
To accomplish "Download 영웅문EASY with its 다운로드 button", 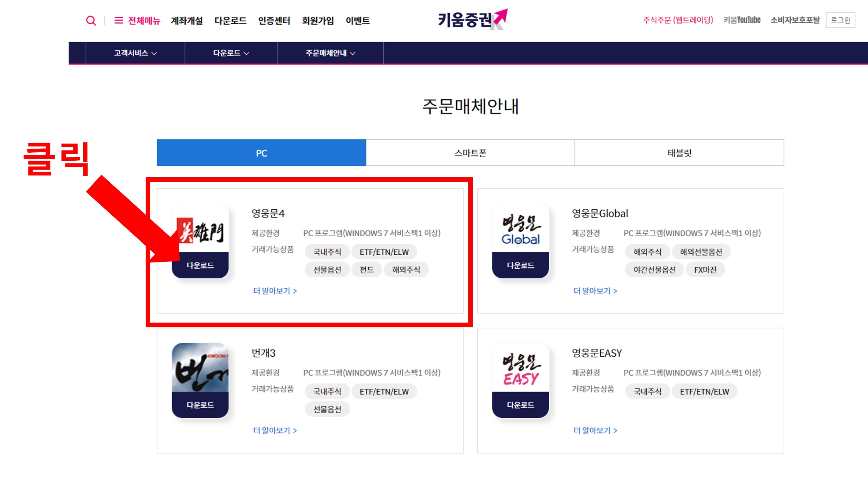I will point(520,405).
